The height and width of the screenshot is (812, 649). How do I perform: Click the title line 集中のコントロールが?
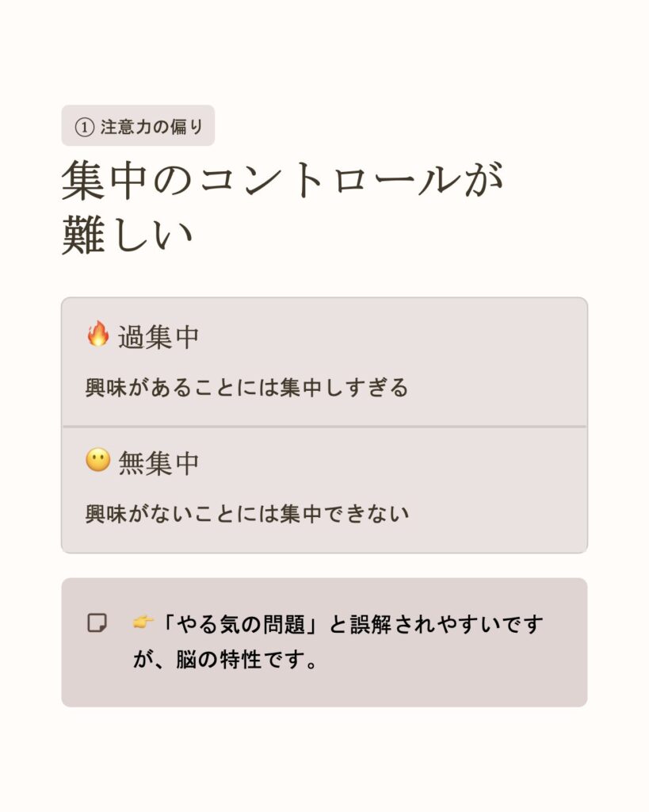[284, 181]
